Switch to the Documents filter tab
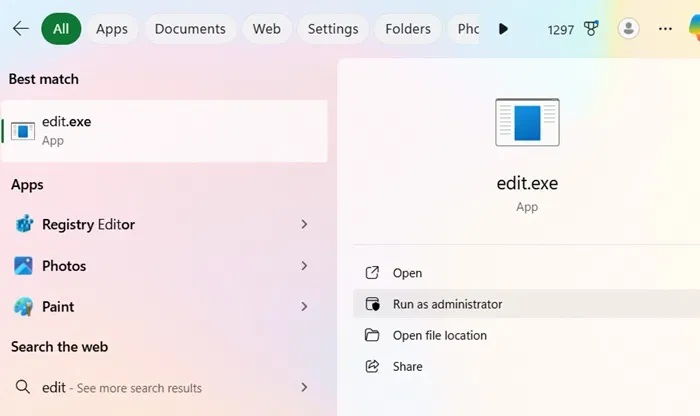Viewport: 700px width, 416px height. point(190,29)
